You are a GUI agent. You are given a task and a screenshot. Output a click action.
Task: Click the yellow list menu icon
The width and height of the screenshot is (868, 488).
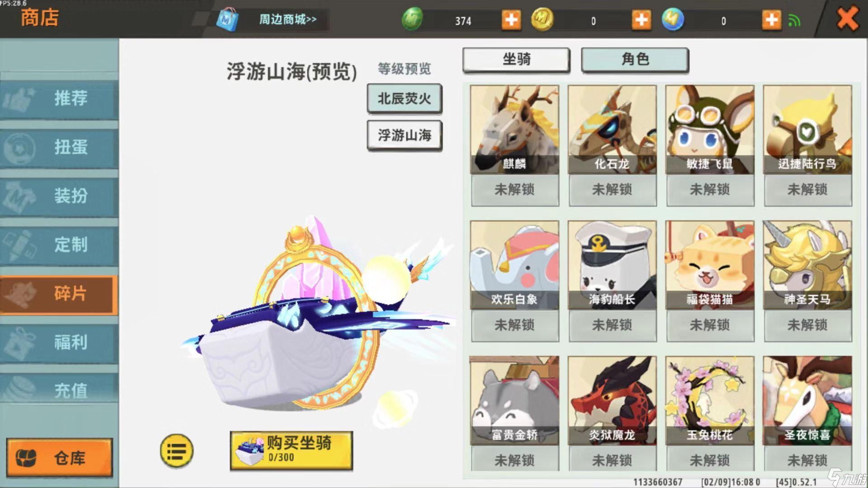point(177,450)
